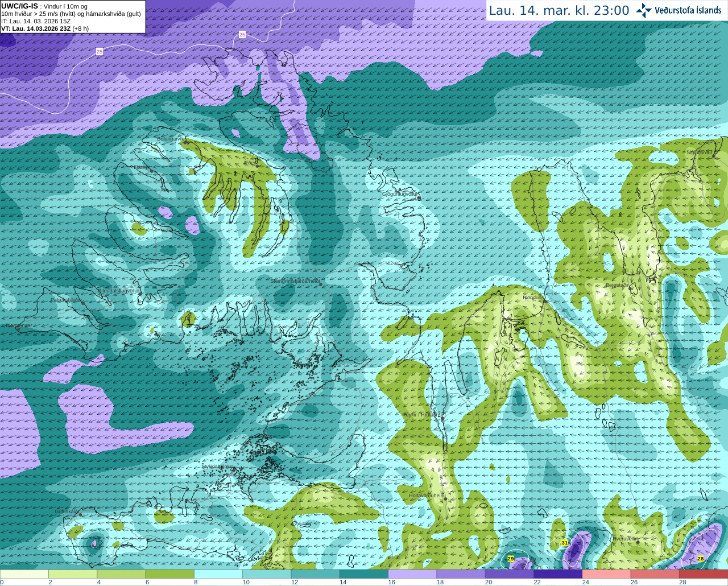Click the Æðey station label
Image resolution: width=728 pixels, height=586 pixels.
pos(250,163)
